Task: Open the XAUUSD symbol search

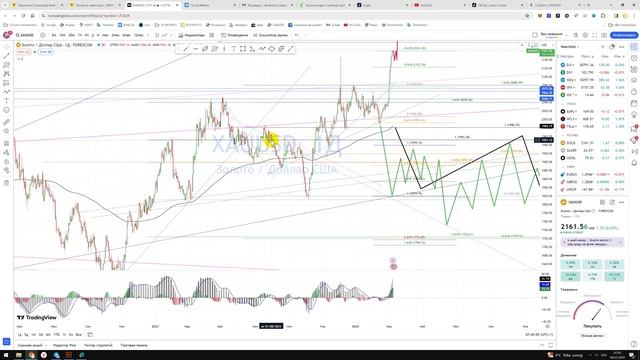Action: [x=25, y=35]
